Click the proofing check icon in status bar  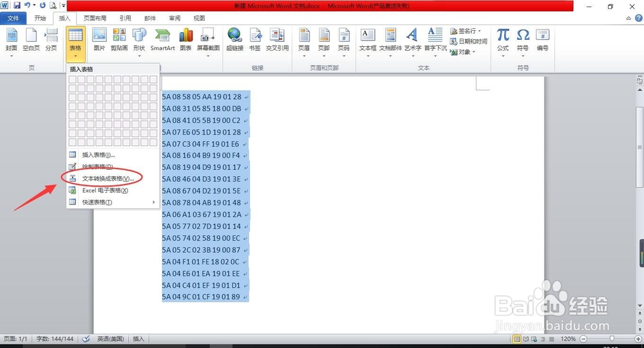(86, 339)
